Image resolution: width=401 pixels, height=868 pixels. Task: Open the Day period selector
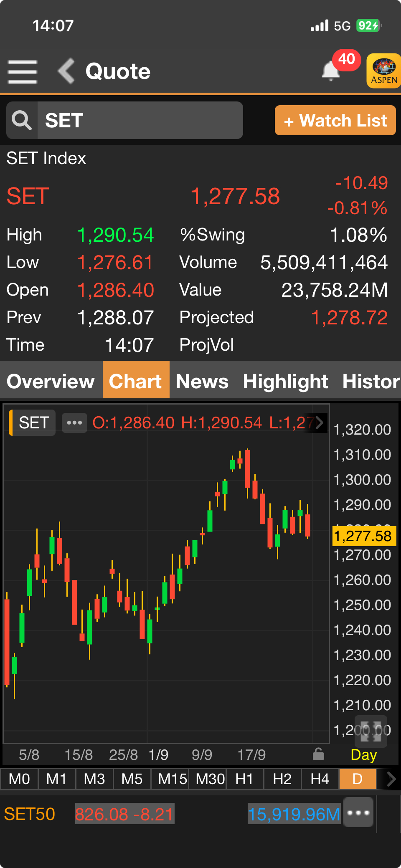pos(363,755)
